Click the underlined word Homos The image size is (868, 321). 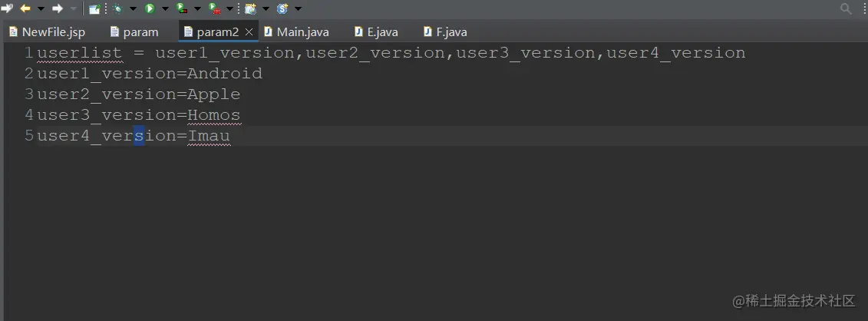click(213, 115)
